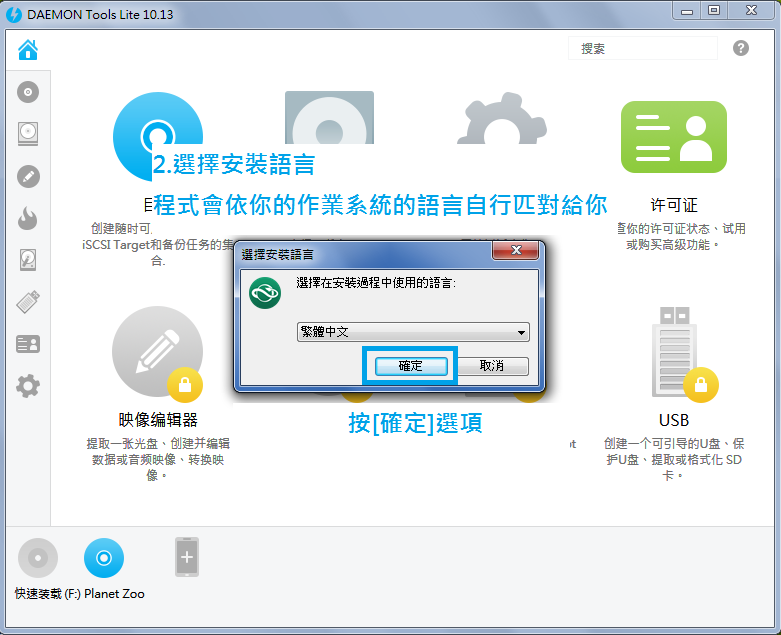
Task: Click the 映像编辑器 label
Action: pos(158,420)
